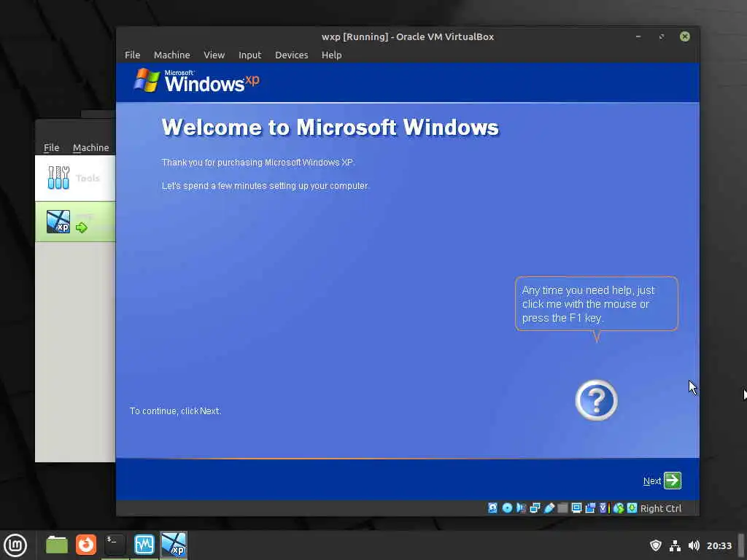Click the help speech balloon text

589,304
